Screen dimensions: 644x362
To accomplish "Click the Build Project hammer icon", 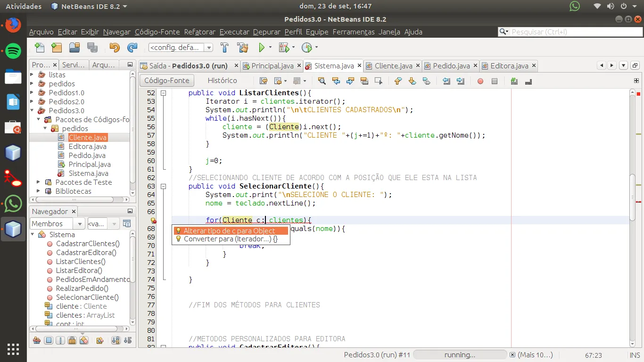I will click(224, 48).
